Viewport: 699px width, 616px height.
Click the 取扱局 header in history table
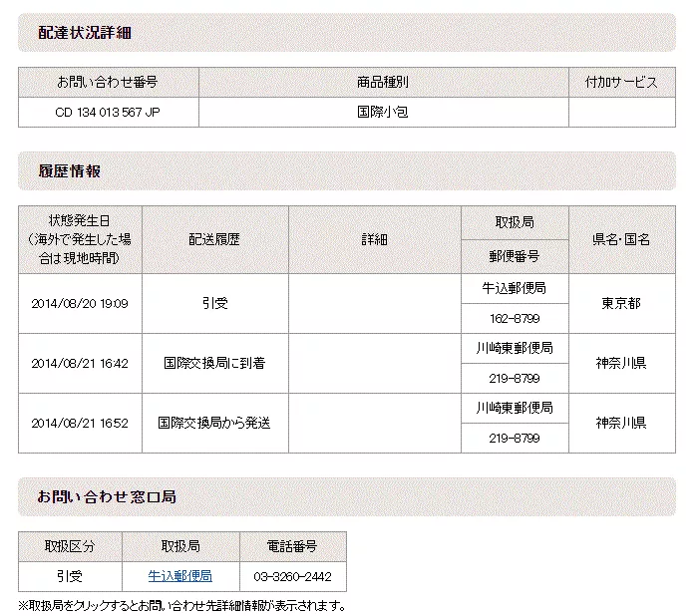pos(515,222)
